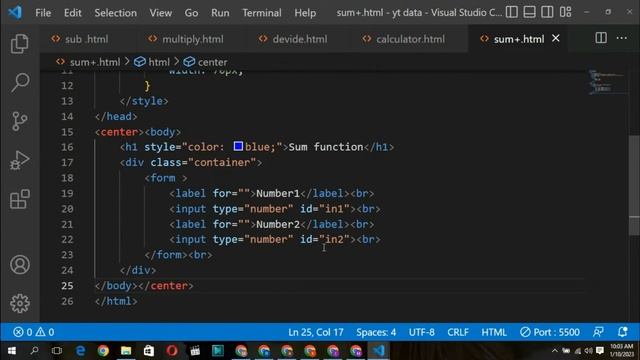Screen dimensions: 640x360
Task: Open the Terminal menu
Action: pyautogui.click(x=262, y=13)
